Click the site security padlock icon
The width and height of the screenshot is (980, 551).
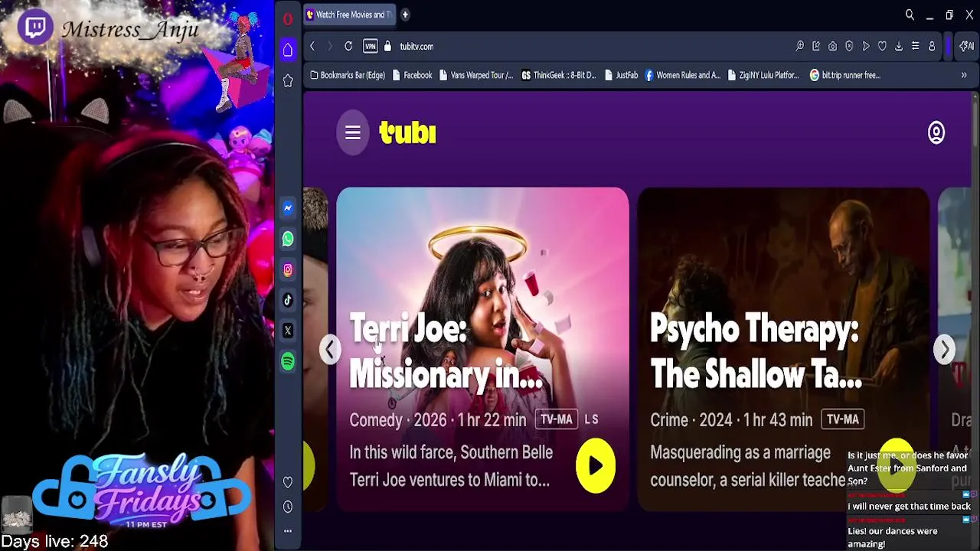point(387,47)
